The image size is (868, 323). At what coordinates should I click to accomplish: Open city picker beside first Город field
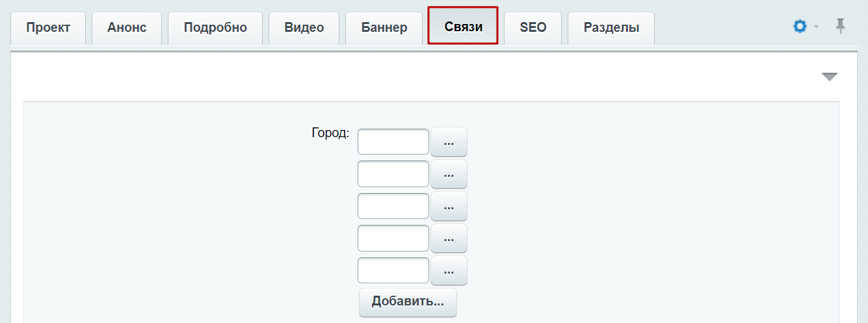[x=449, y=142]
